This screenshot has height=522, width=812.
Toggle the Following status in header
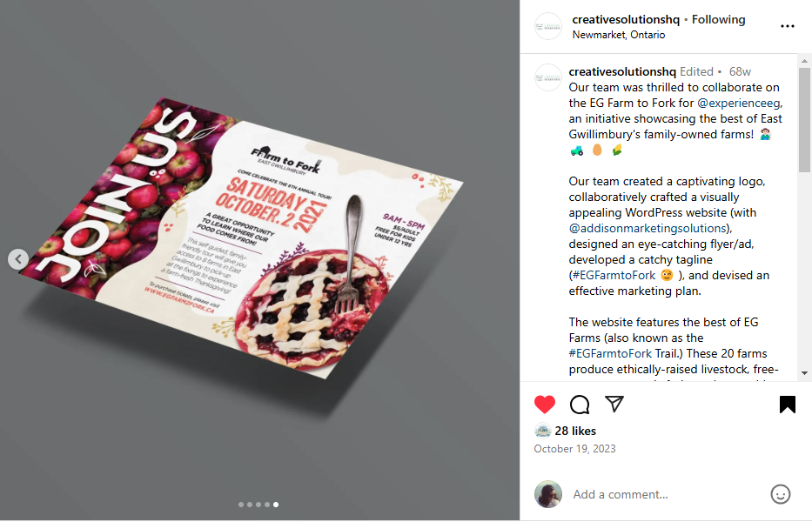point(718,20)
